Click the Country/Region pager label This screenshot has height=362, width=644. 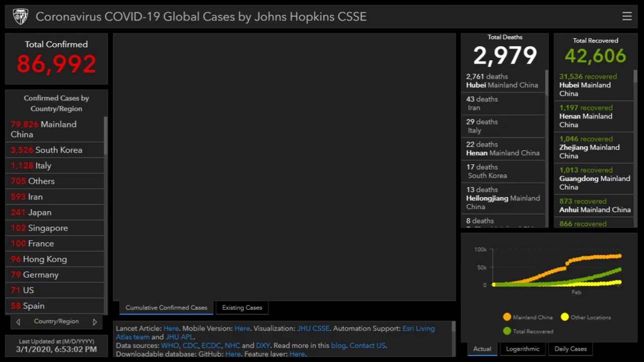tap(56, 321)
